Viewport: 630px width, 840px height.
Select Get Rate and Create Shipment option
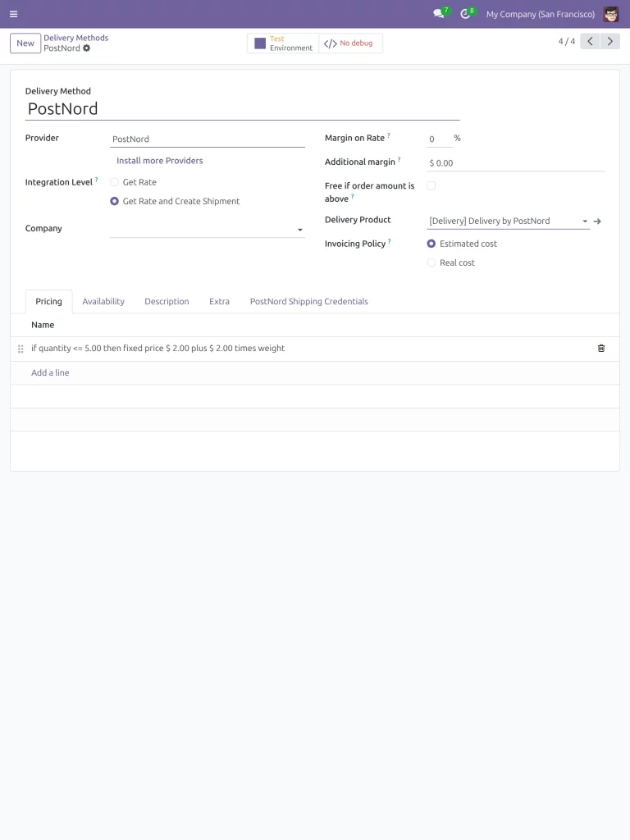click(114, 202)
